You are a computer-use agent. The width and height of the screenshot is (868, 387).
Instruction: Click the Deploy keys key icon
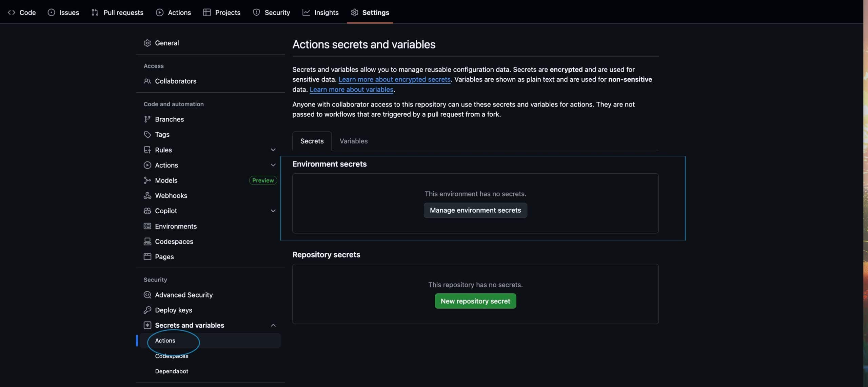pos(147,310)
